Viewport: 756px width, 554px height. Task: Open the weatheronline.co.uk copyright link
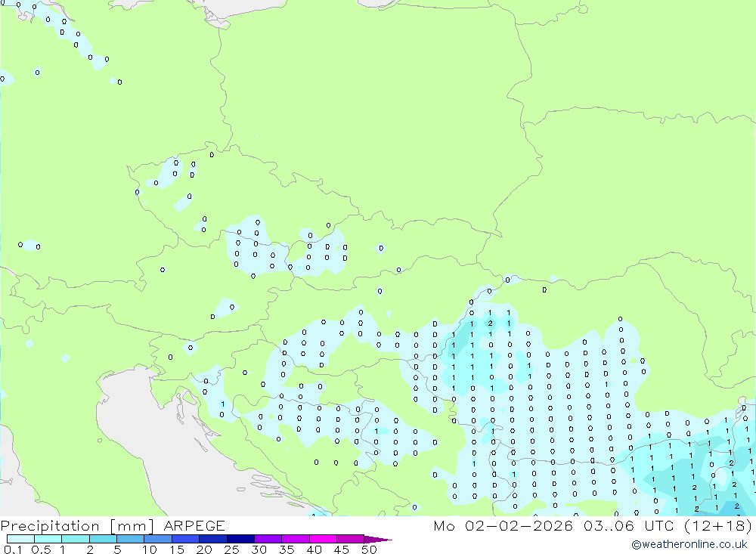(689, 544)
